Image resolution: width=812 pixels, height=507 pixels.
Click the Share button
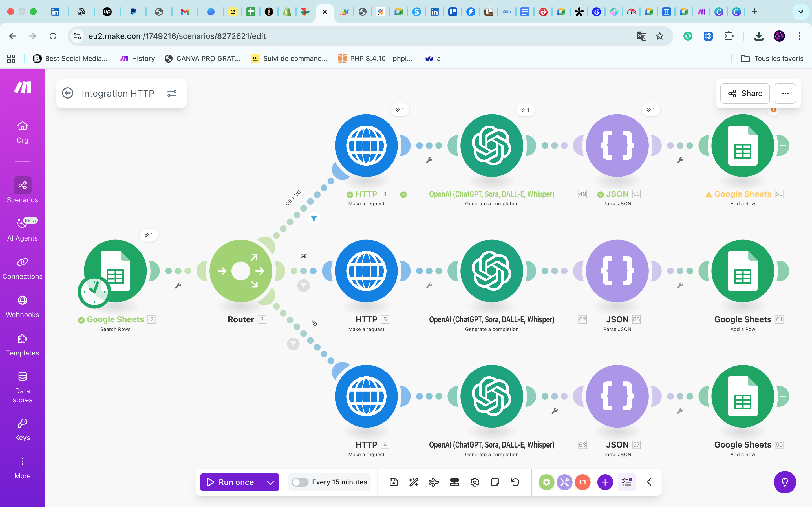point(745,93)
